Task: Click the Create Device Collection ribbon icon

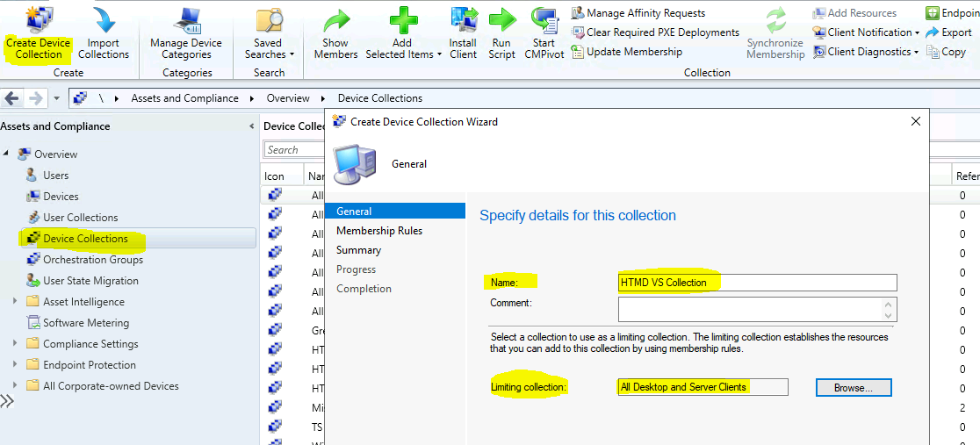Action: (x=39, y=18)
